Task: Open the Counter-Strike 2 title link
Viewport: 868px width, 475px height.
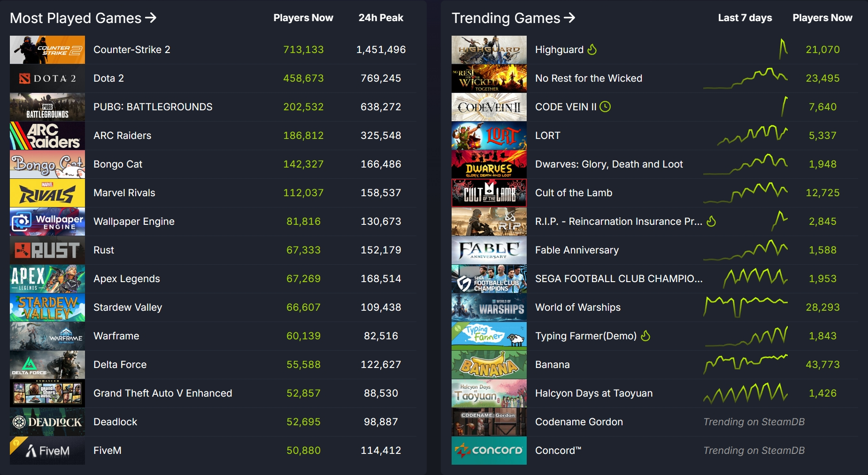Action: (132, 50)
